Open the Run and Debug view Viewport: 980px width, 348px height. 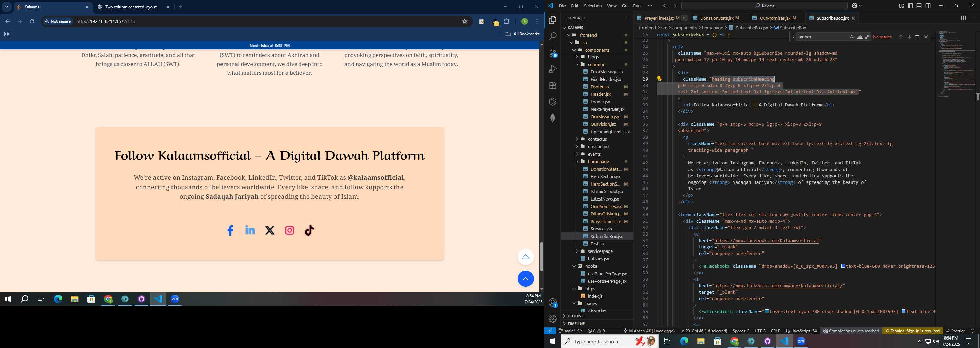552,69
